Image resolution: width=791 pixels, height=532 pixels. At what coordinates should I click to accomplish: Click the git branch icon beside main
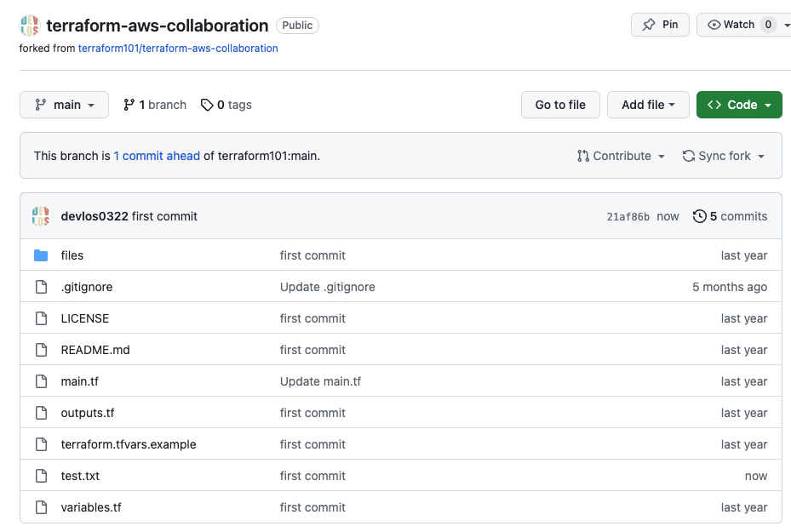click(x=40, y=105)
